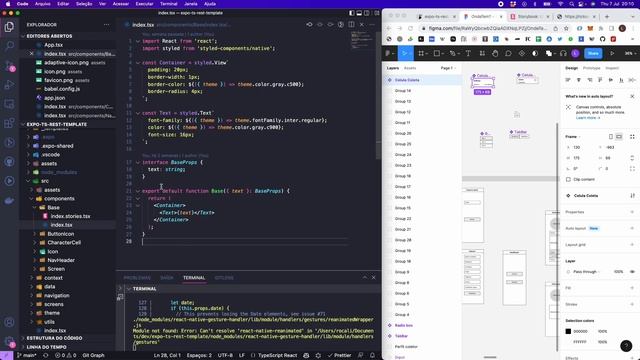Open the Search view in VS Code activity bar
The width and height of the screenshot is (640, 360).
coord(9,45)
